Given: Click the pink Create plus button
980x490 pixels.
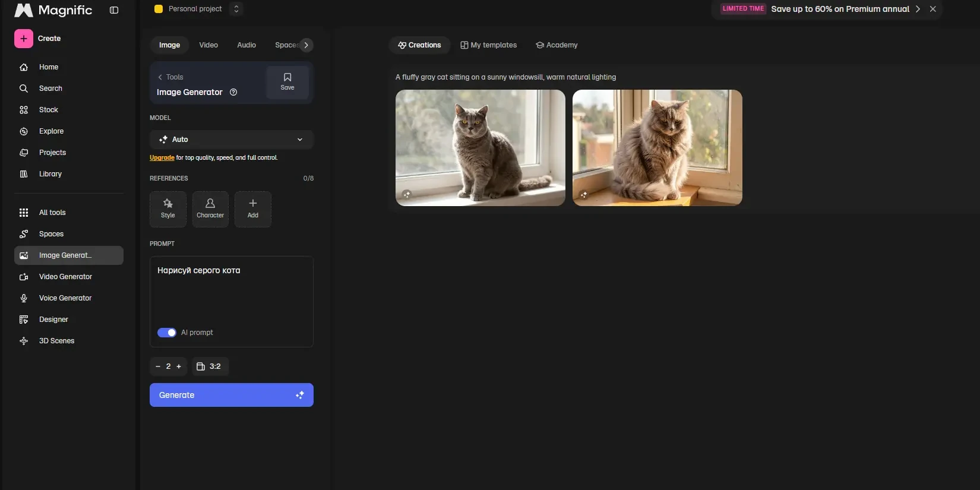Looking at the screenshot, I should (x=24, y=39).
